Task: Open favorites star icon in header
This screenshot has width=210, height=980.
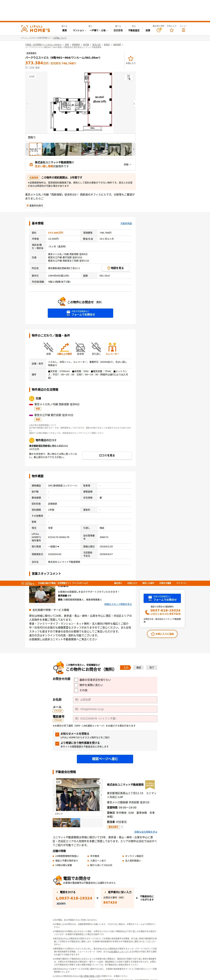Action: [172, 30]
